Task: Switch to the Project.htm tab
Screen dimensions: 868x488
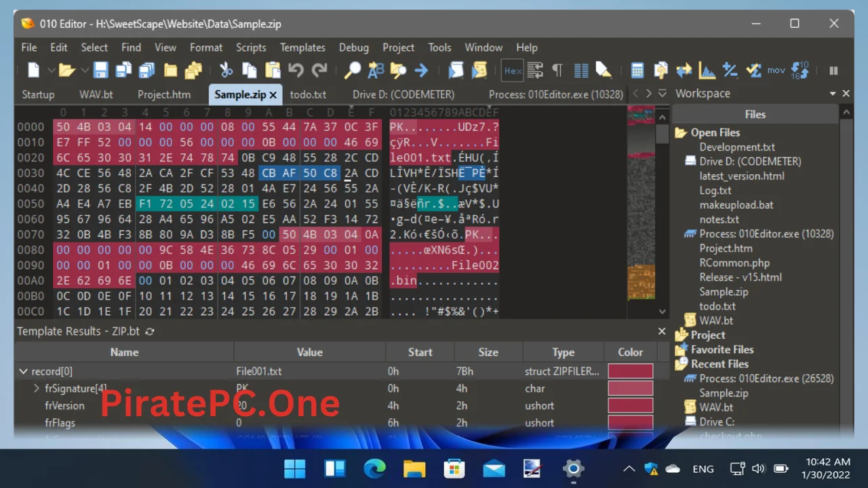Action: [164, 94]
